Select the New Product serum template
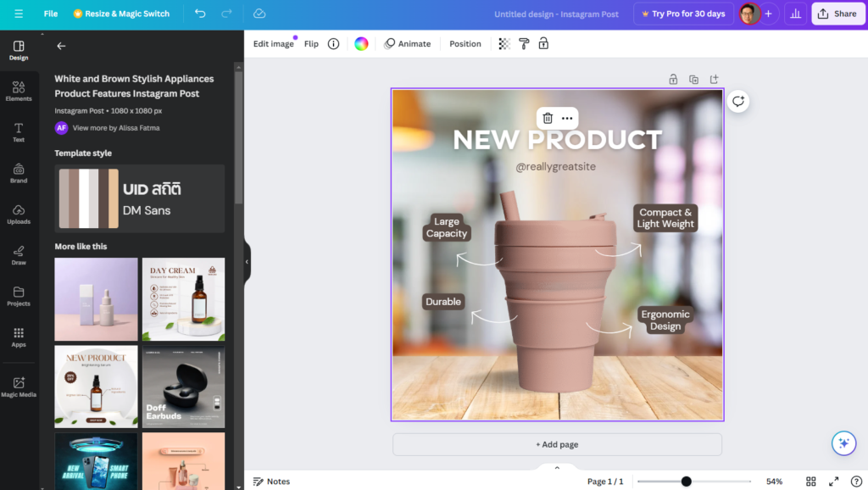868x490 pixels. click(x=96, y=387)
